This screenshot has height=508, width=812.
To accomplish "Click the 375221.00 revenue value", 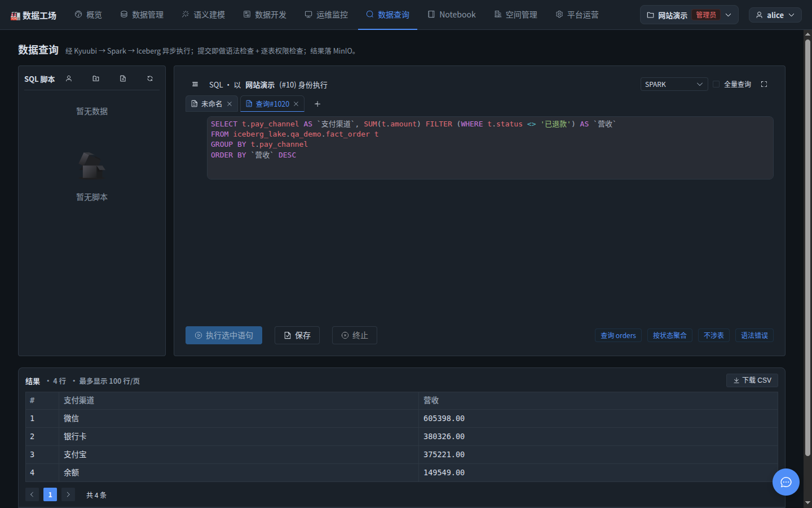I will point(444,454).
